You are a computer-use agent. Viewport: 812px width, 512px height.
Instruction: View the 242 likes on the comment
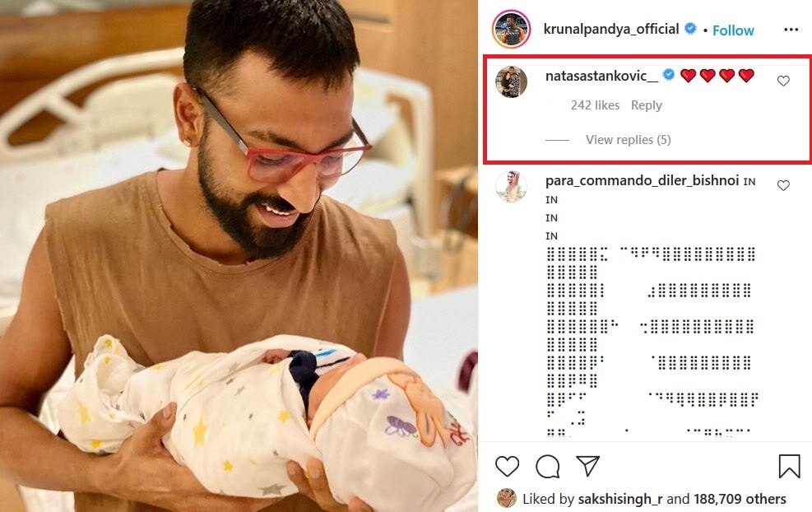coord(595,105)
